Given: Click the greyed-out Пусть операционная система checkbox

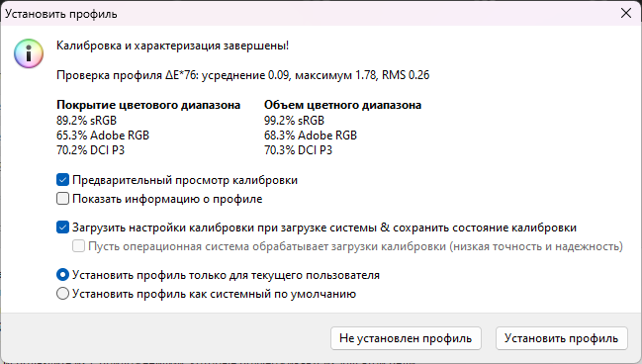Looking at the screenshot, I should click(x=78, y=246).
